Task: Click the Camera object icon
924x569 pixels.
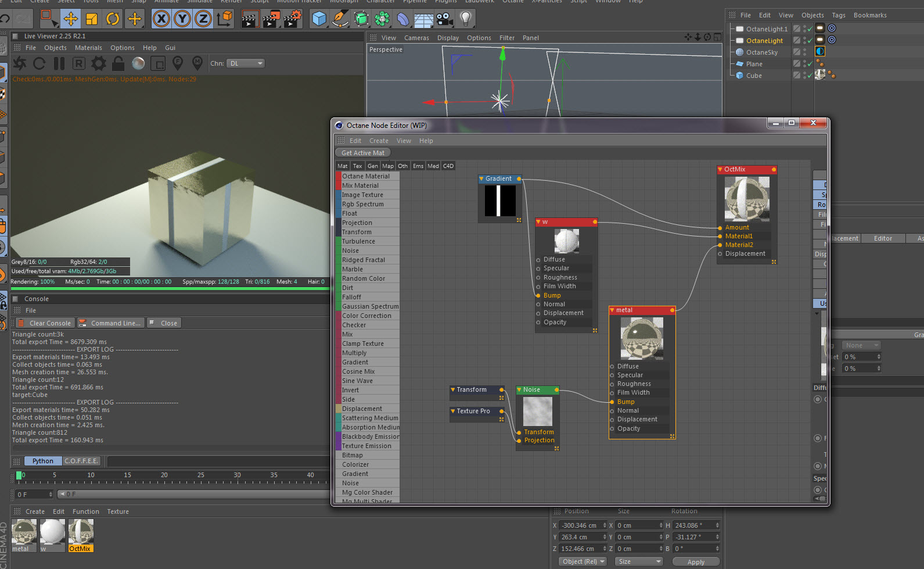Action: click(445, 19)
